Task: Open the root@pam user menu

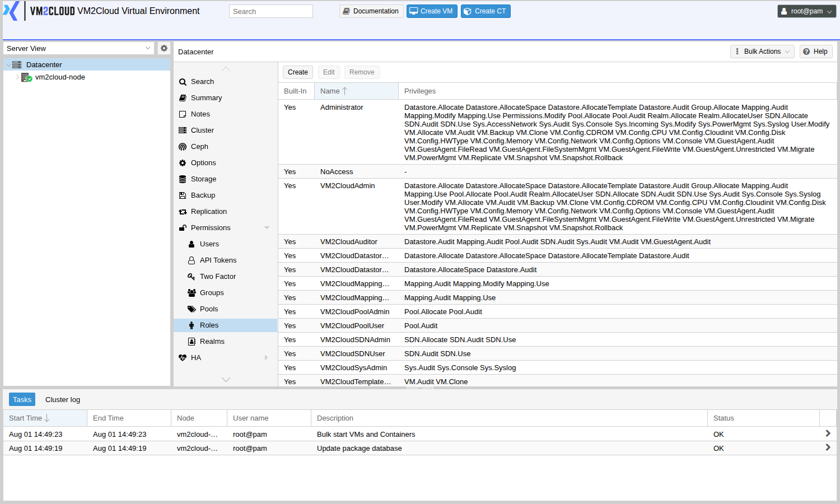Action: 806,11
